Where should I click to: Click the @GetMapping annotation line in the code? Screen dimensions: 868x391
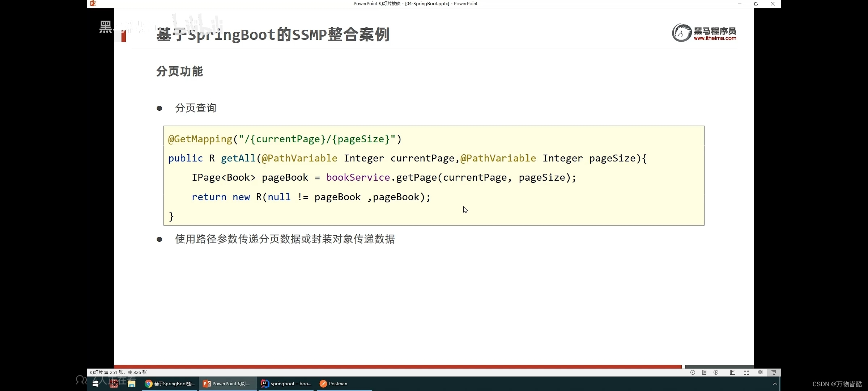285,139
